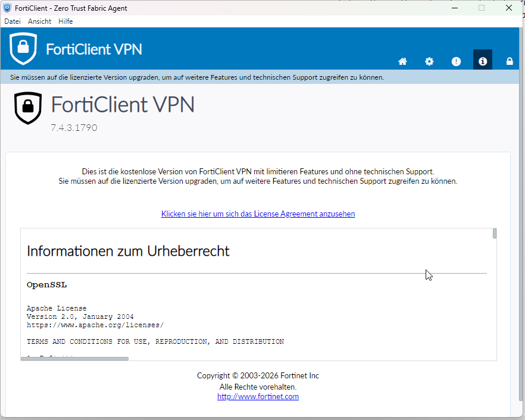Click the copyright box horizontal scrollbar
This screenshot has height=420, width=525.
[x=74, y=359]
